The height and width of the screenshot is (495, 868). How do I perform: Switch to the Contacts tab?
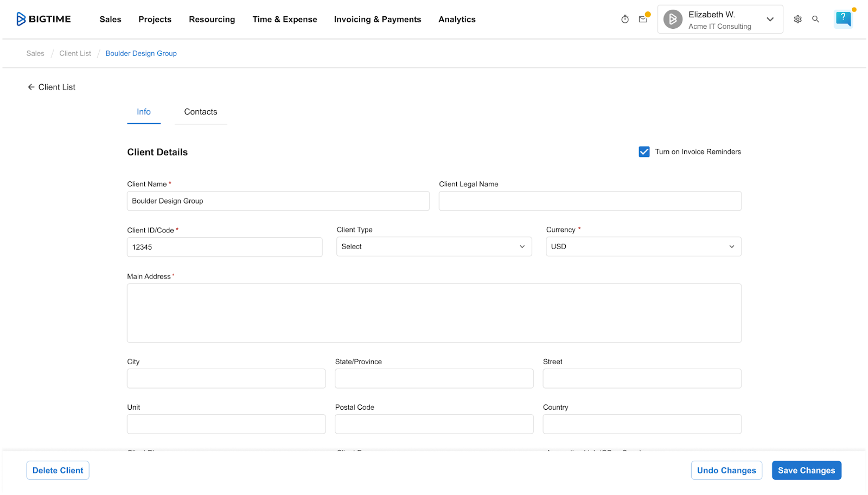[x=200, y=112]
